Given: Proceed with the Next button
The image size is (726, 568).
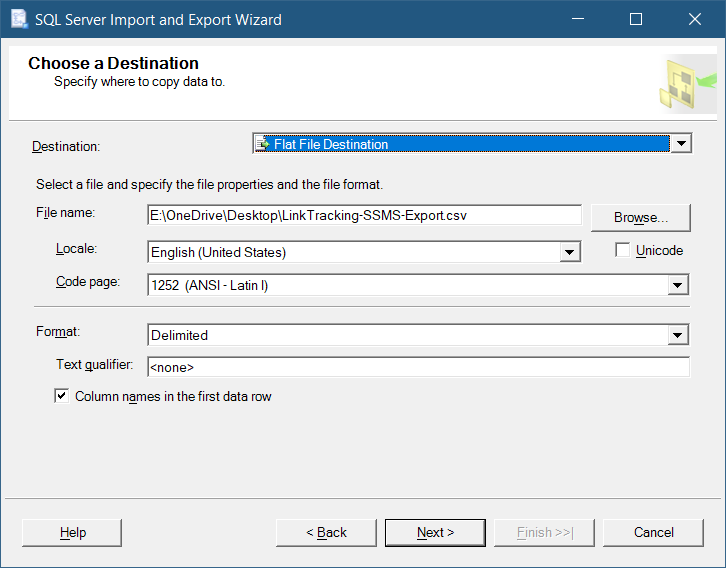Looking at the screenshot, I should click(x=435, y=532).
